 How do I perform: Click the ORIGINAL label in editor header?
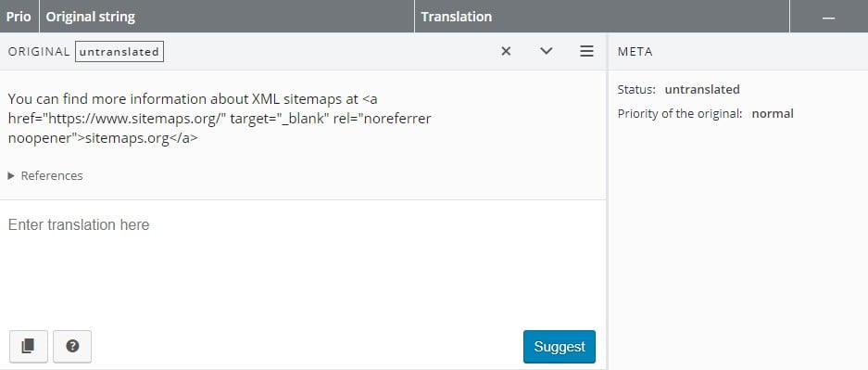coord(39,52)
